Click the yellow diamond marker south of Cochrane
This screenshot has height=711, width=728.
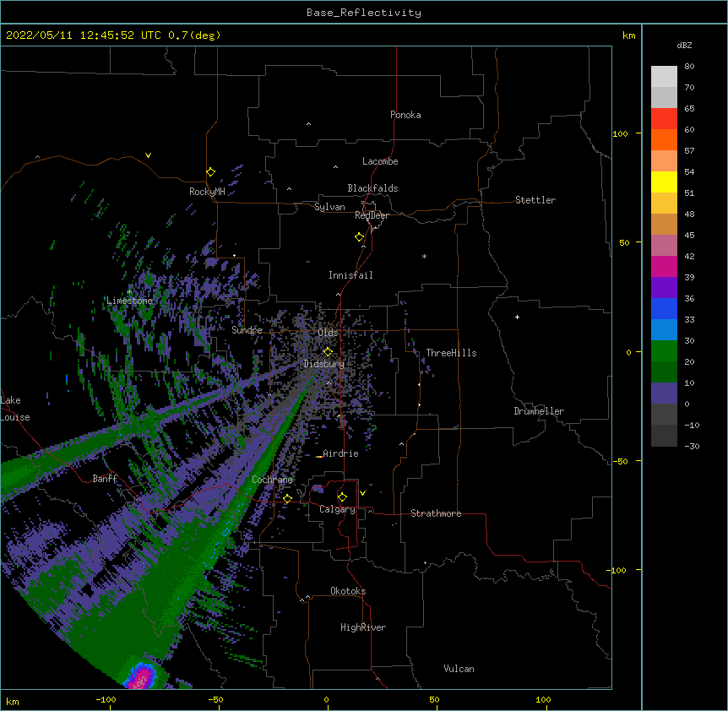pos(287,498)
